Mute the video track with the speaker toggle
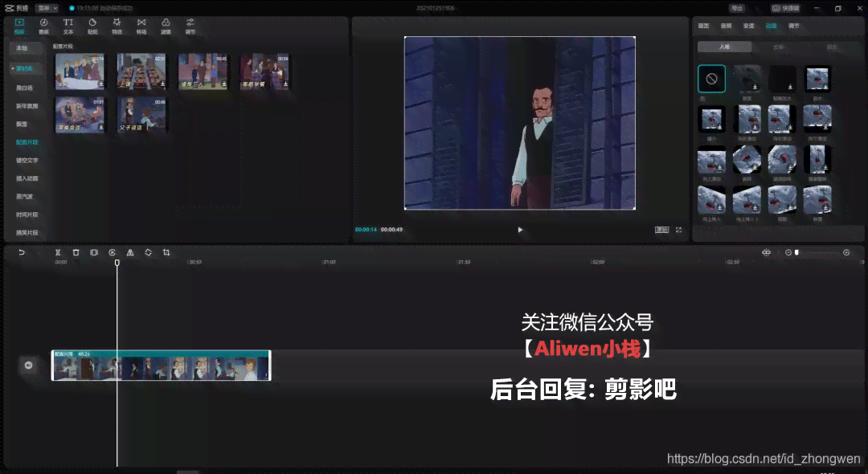Image resolution: width=868 pixels, height=474 pixels. pyautogui.click(x=28, y=365)
